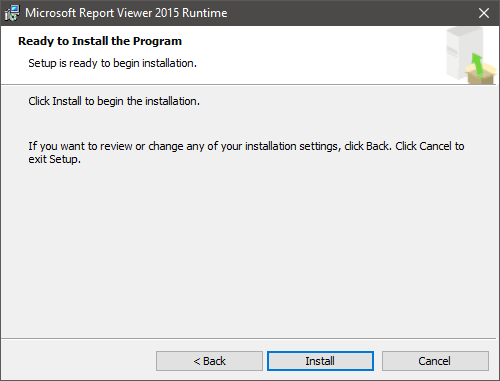Go to previous step using Back button
500x381 pixels.
coord(209,361)
